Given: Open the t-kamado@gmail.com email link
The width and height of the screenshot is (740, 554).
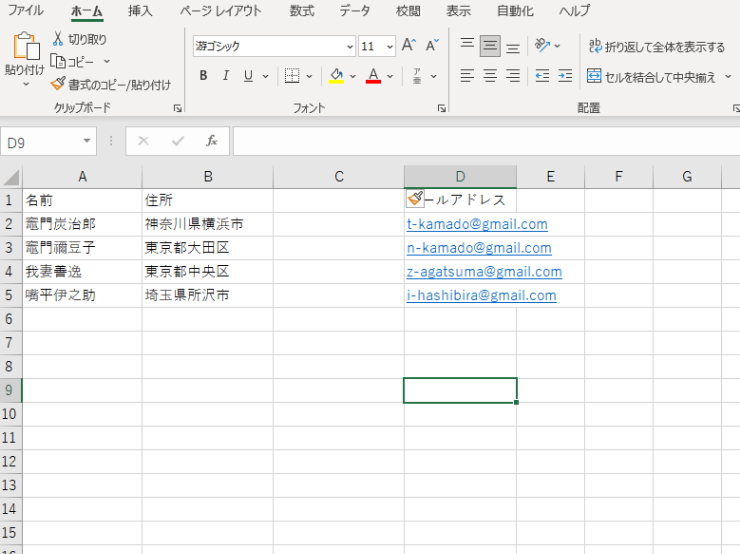Looking at the screenshot, I should click(477, 224).
